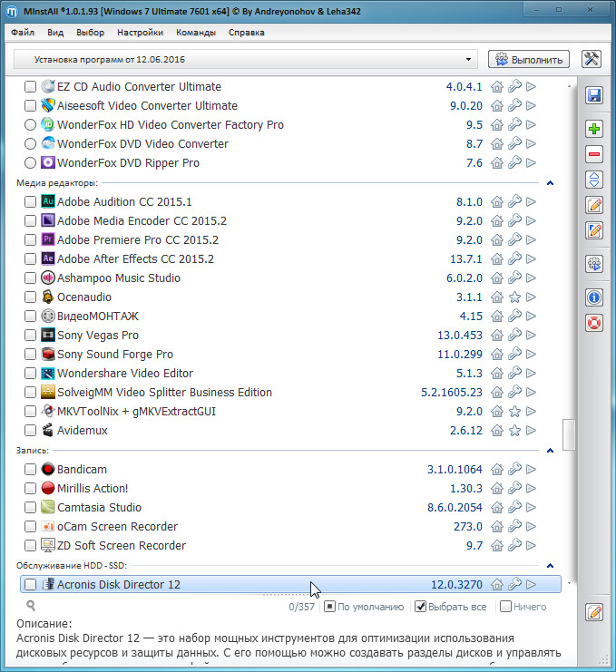The width and height of the screenshot is (616, 672).
Task: Click the home icon for WonderFox DVD Ripper Pro
Action: click(x=497, y=162)
